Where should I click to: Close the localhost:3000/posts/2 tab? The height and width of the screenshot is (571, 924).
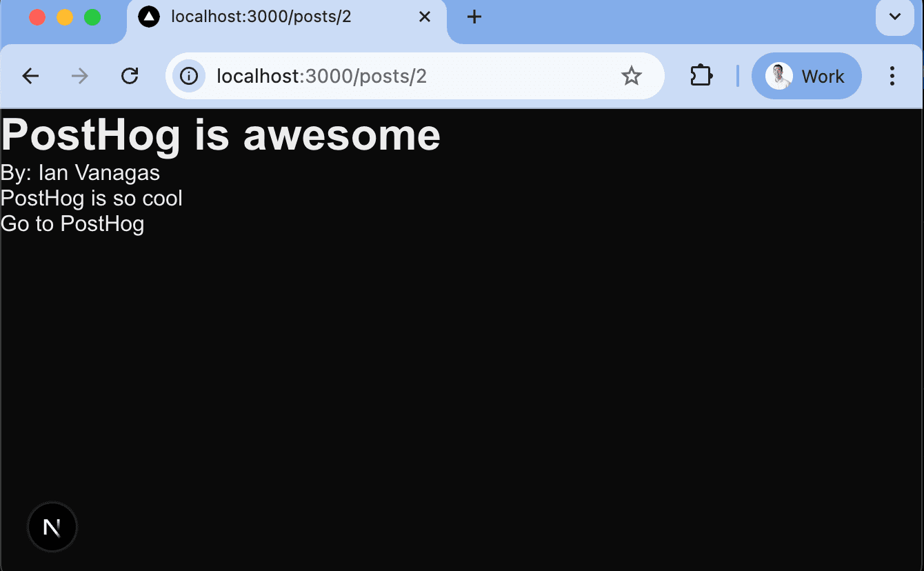425,17
